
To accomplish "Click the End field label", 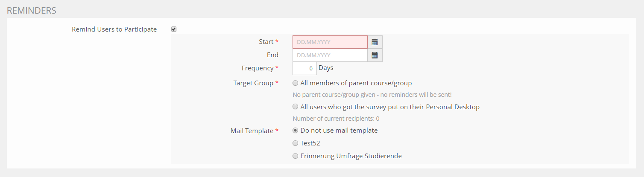I will pos(272,55).
